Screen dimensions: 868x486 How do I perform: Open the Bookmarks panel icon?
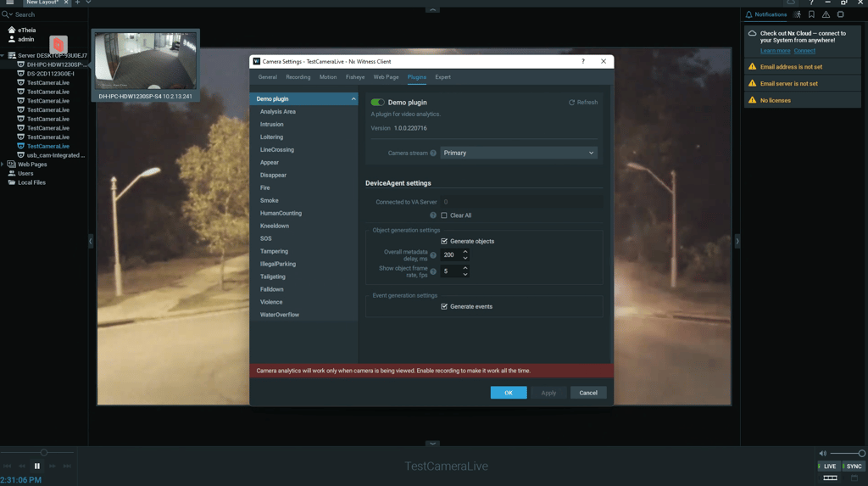(811, 14)
